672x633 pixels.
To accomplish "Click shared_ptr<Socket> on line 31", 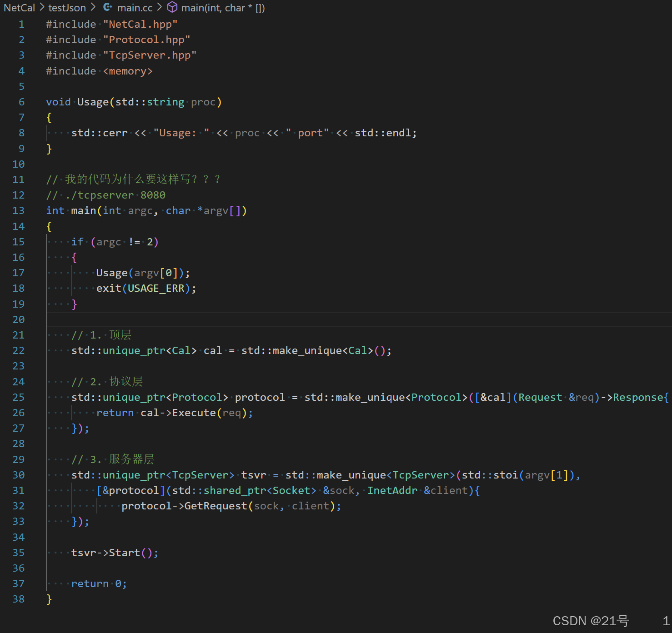I will pyautogui.click(x=260, y=491).
